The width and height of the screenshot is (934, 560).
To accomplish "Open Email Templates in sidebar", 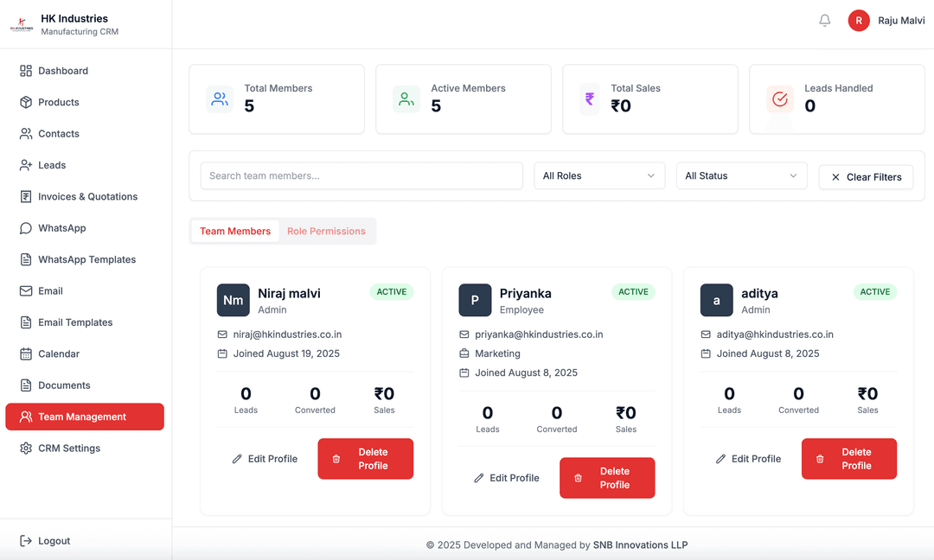I will (85, 322).
